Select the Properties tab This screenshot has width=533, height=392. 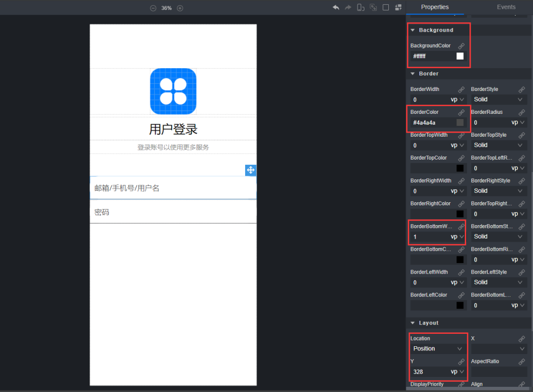pyautogui.click(x=435, y=7)
